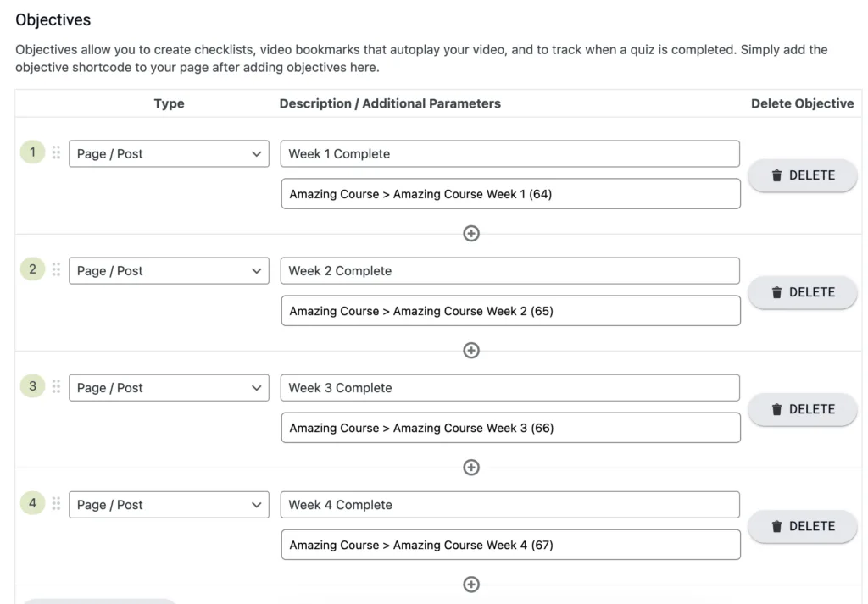Open the Type dropdown for objective 3
The image size is (868, 604).
(169, 387)
